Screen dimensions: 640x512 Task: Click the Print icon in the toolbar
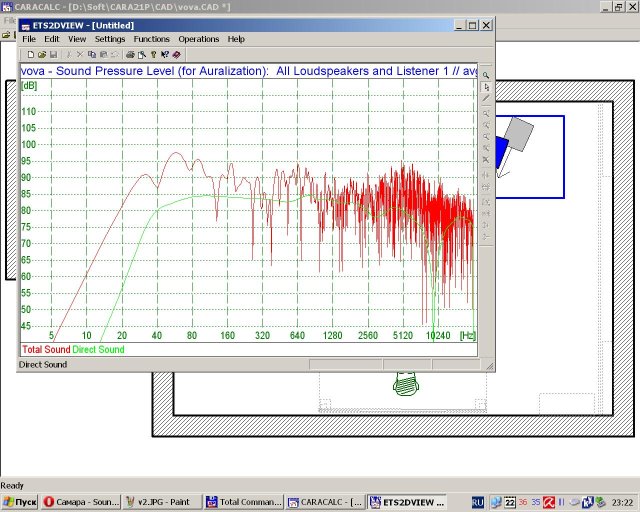[x=130, y=54]
